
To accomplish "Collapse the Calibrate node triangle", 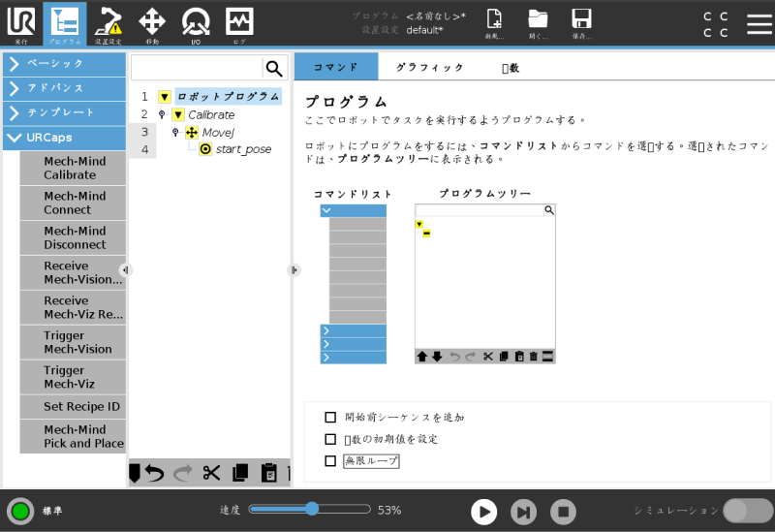I will 178,115.
